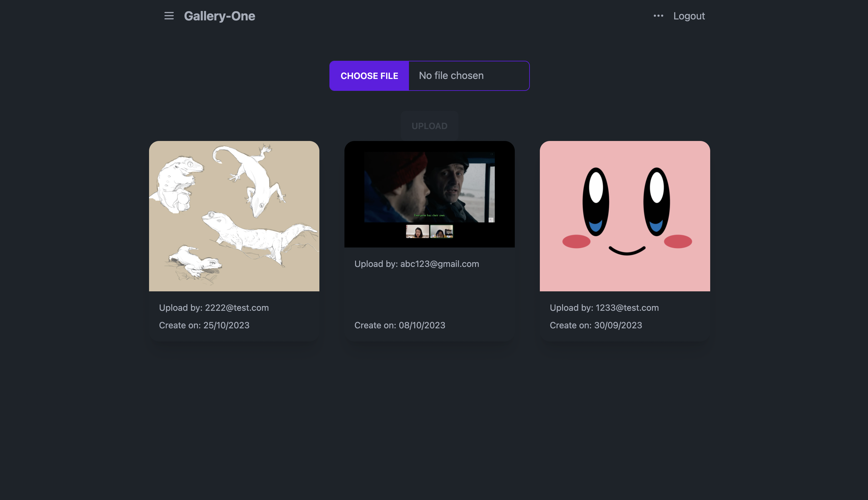Select uploader text 1233@test.com

click(627, 308)
